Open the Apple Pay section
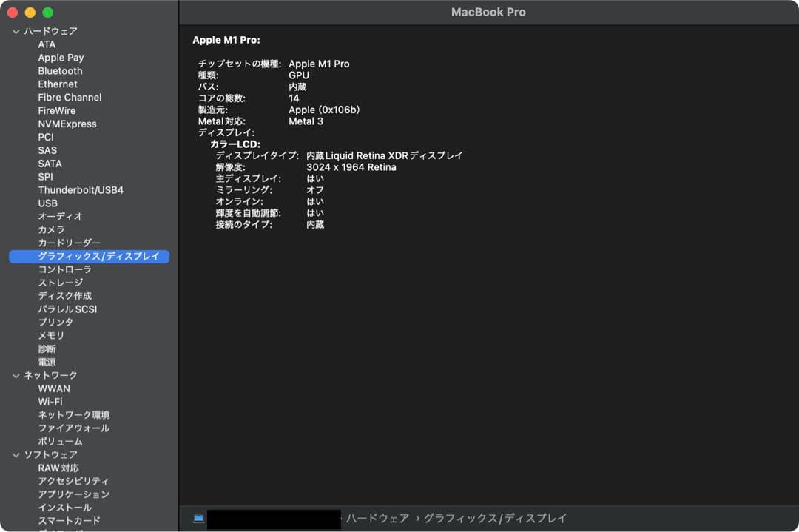This screenshot has width=799, height=532. pos(61,57)
